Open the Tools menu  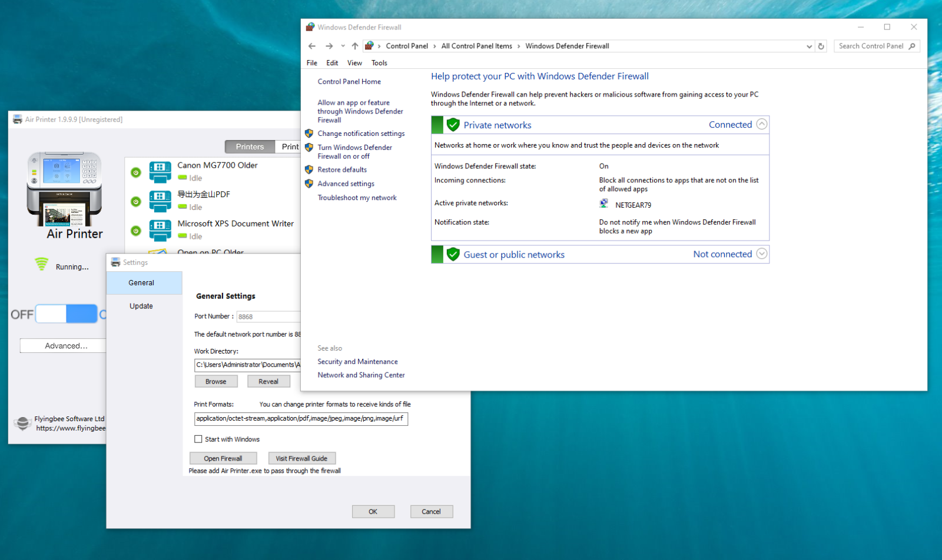(380, 63)
